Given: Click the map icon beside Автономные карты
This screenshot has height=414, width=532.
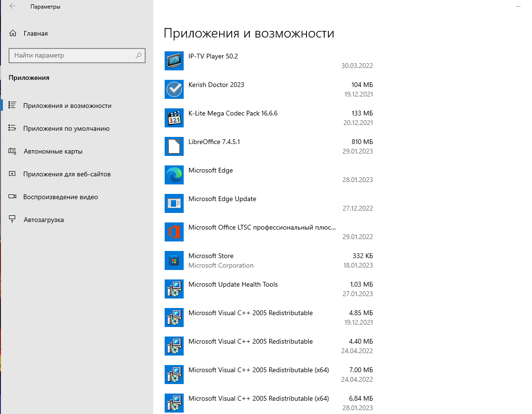Looking at the screenshot, I should coord(12,151).
